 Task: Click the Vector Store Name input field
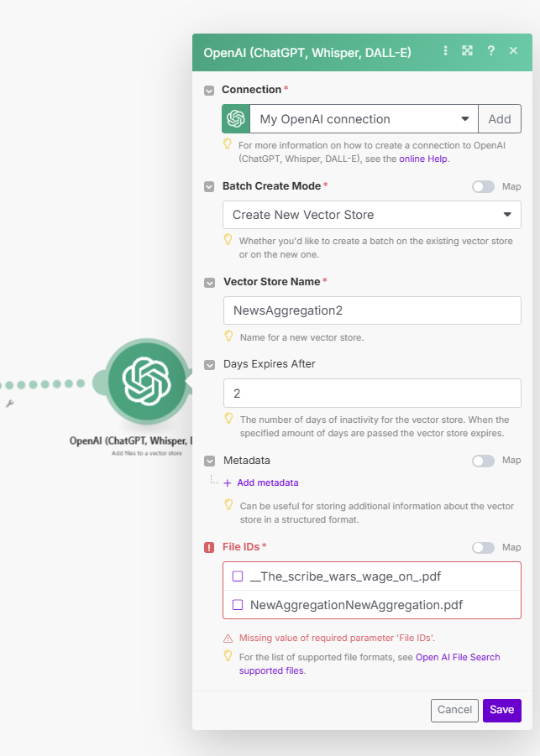[371, 310]
